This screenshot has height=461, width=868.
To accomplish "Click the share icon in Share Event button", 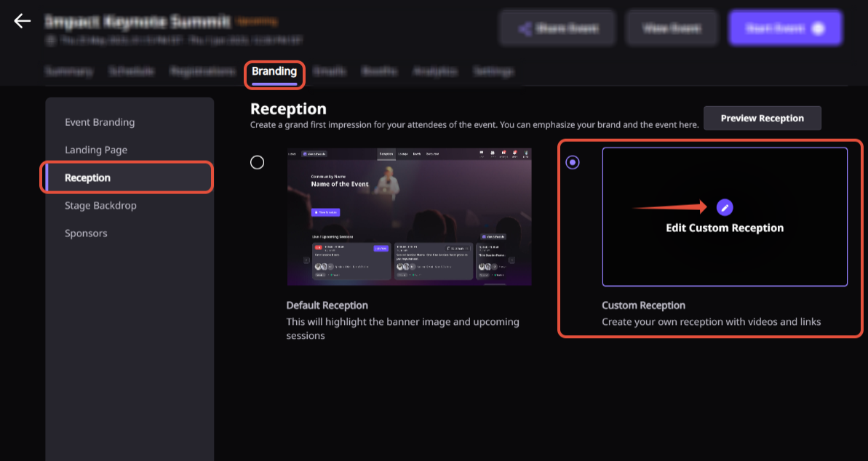I will point(525,28).
